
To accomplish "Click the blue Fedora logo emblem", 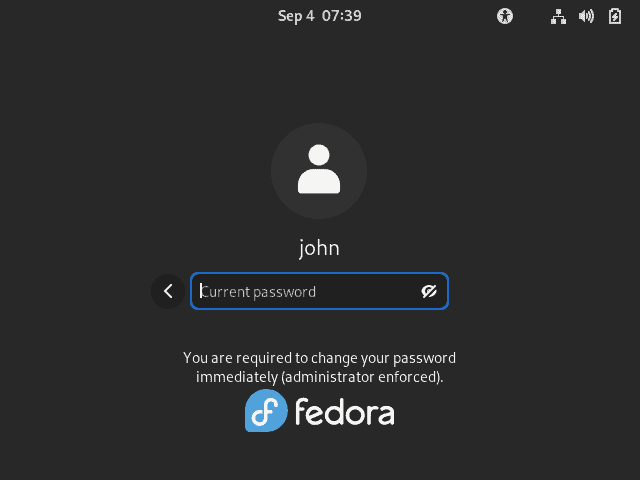I will coord(267,411).
